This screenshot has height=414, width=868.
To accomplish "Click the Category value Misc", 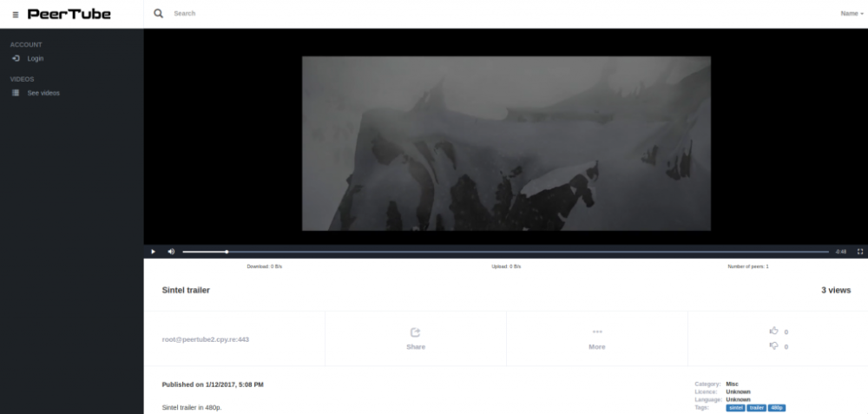I will click(732, 384).
